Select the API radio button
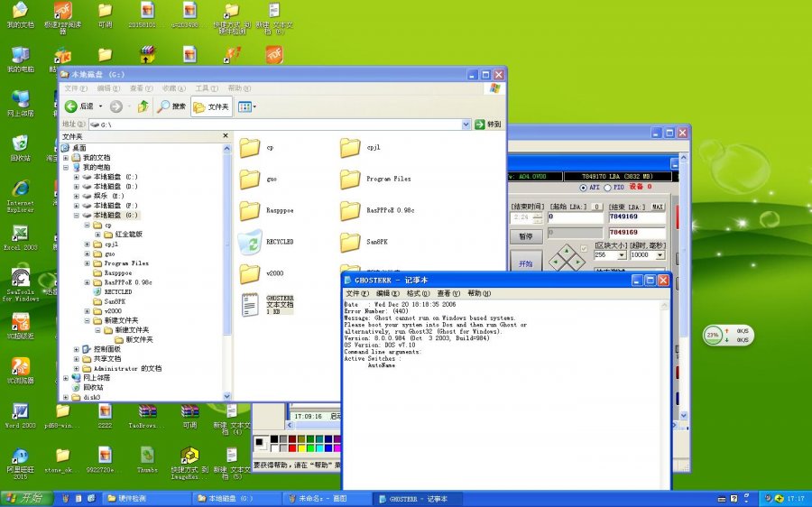Image resolution: width=812 pixels, height=507 pixels. click(584, 188)
